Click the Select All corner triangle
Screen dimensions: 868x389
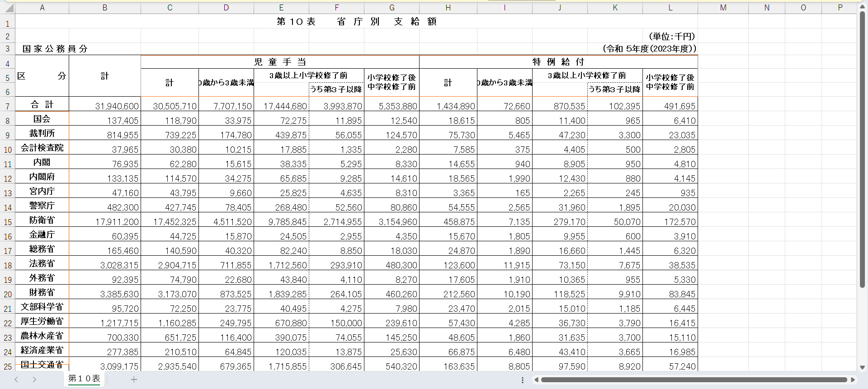coord(8,8)
